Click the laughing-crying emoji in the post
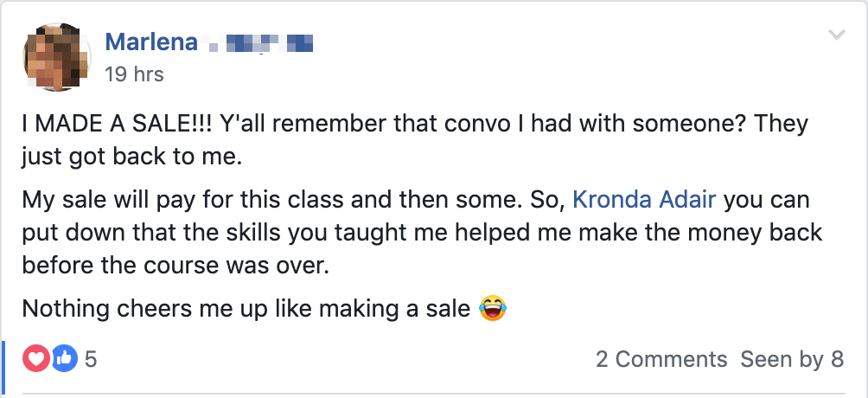Image resolution: width=868 pixels, height=398 pixels. pos(492,308)
